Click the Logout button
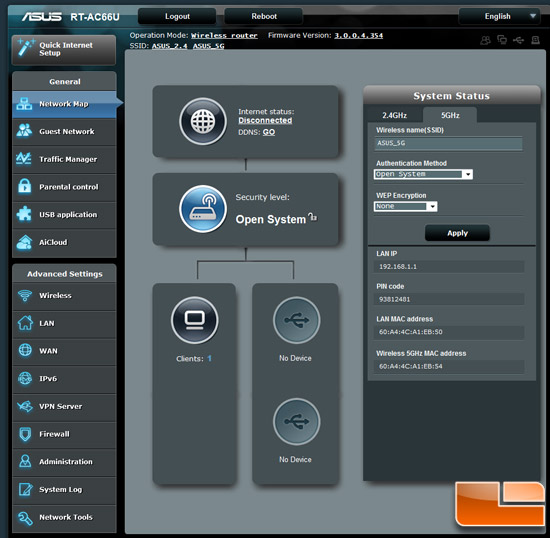This screenshot has height=538, width=550. (177, 16)
